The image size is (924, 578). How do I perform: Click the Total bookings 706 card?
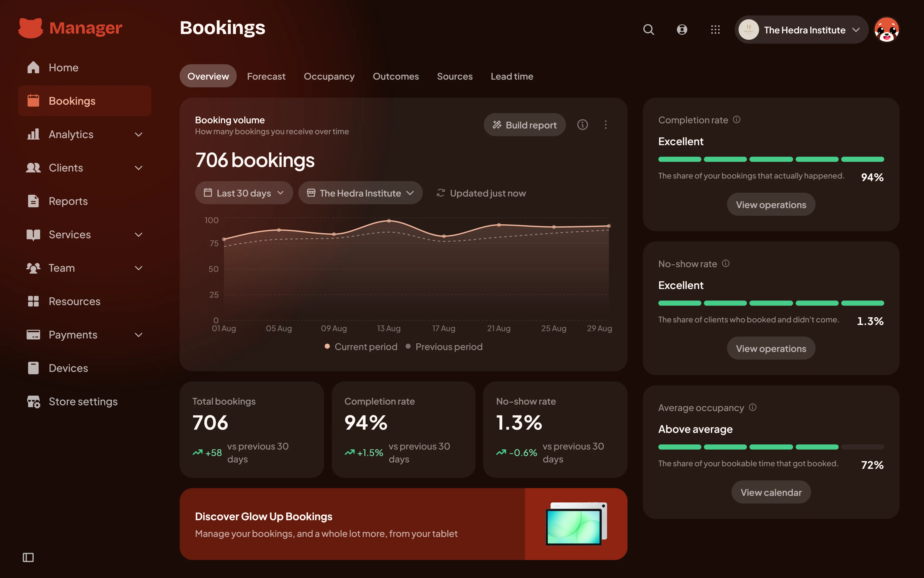[x=252, y=429]
